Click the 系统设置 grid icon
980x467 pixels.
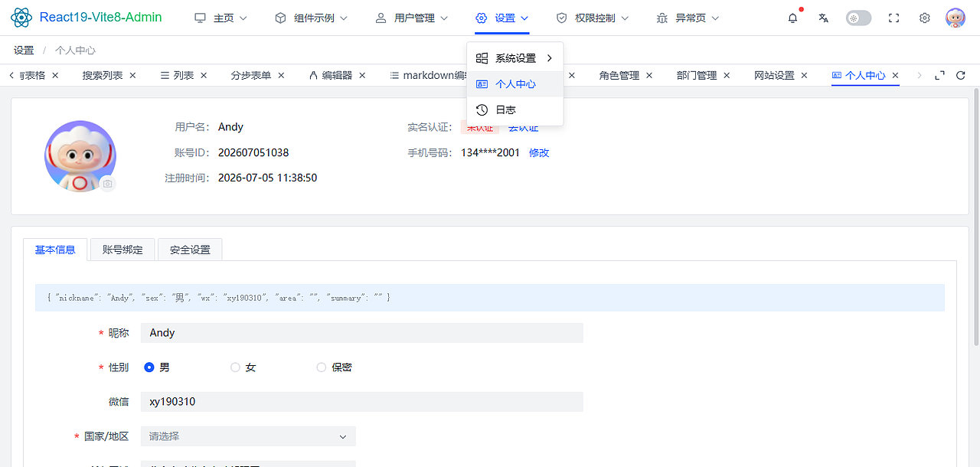pos(482,58)
